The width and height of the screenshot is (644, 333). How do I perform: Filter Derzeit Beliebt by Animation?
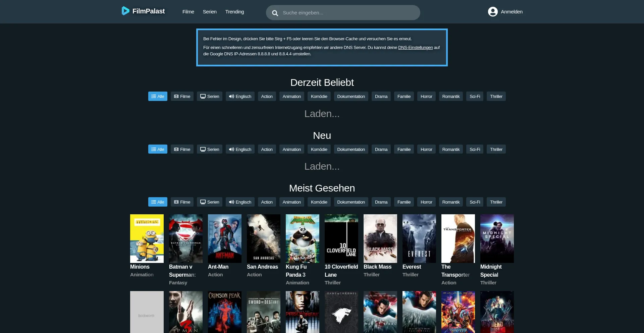tap(292, 96)
